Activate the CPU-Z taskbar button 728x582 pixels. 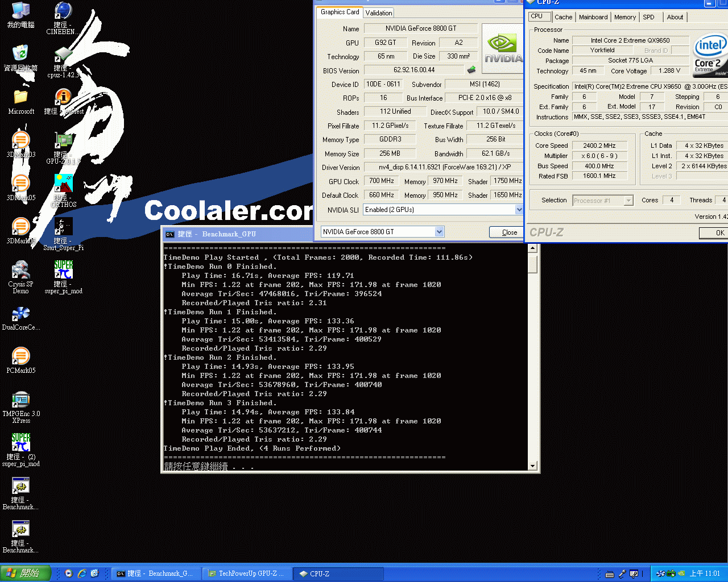[338, 573]
